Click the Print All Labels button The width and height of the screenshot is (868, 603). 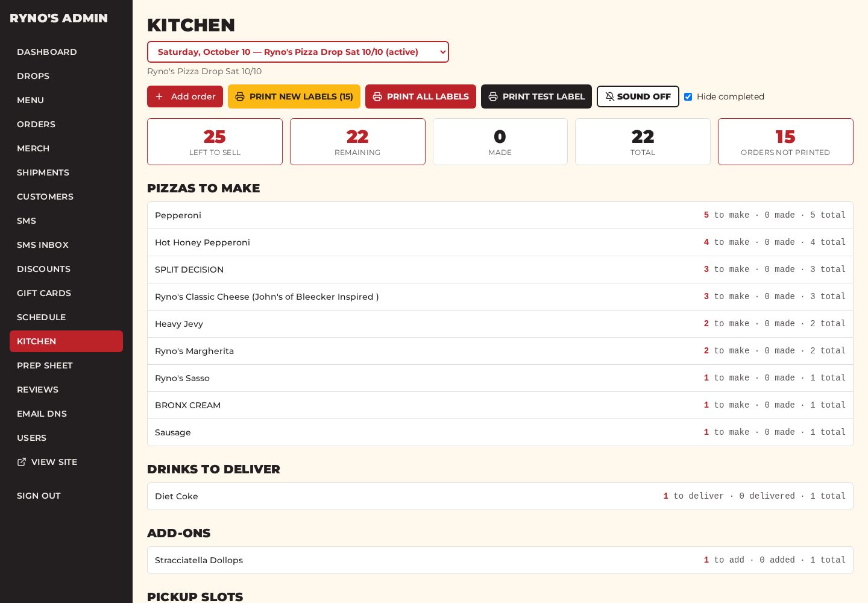point(421,96)
